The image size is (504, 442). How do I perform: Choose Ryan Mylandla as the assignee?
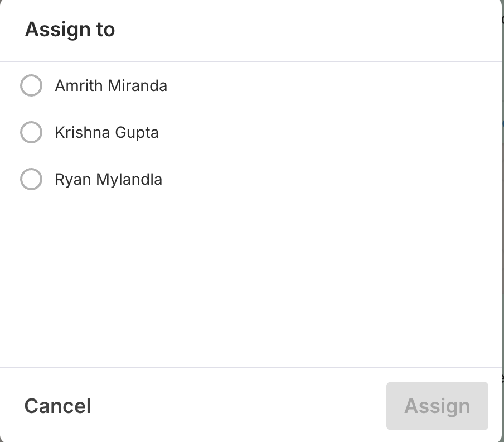(x=31, y=180)
